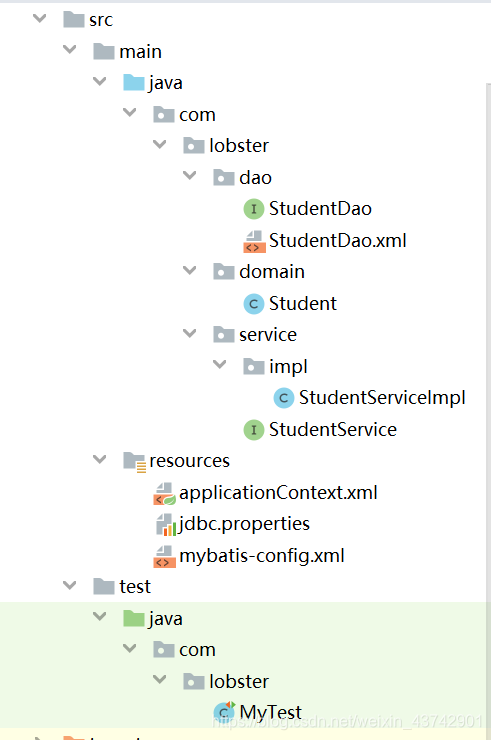The height and width of the screenshot is (740, 491).
Task: Collapse the src folder
Action: [40, 18]
